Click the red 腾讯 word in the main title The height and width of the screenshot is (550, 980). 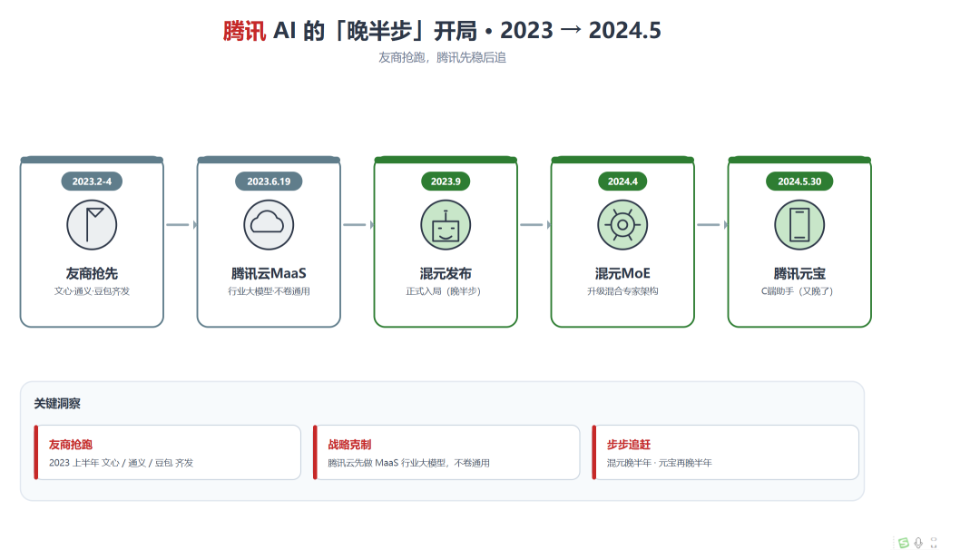[244, 31]
